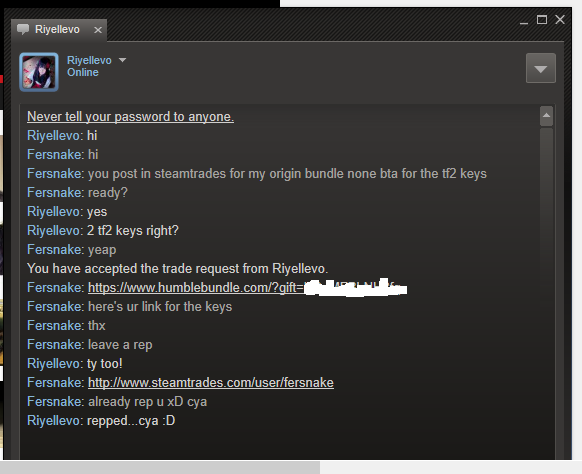Click the chat bubble icon on Riyellevo tab
The image size is (582, 474).
pyautogui.click(x=23, y=29)
